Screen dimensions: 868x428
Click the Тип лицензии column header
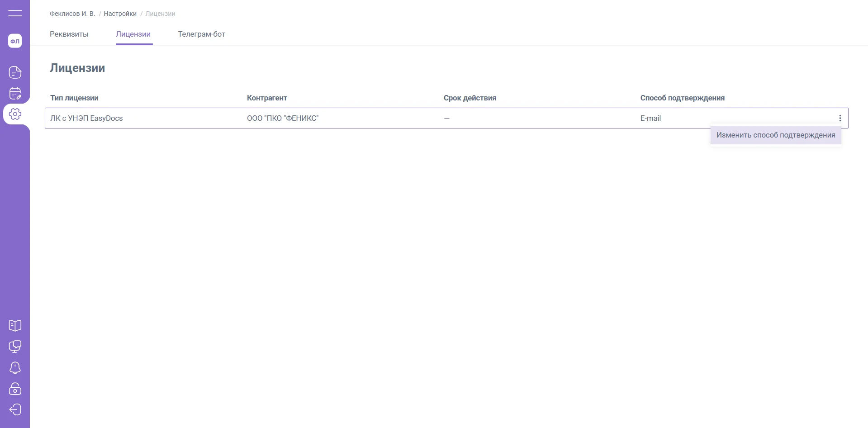(x=74, y=98)
